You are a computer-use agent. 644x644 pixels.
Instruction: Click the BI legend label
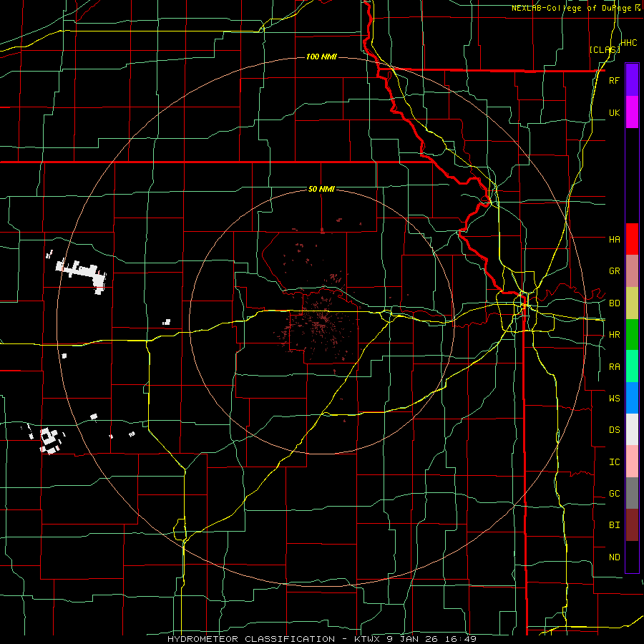pyautogui.click(x=614, y=525)
